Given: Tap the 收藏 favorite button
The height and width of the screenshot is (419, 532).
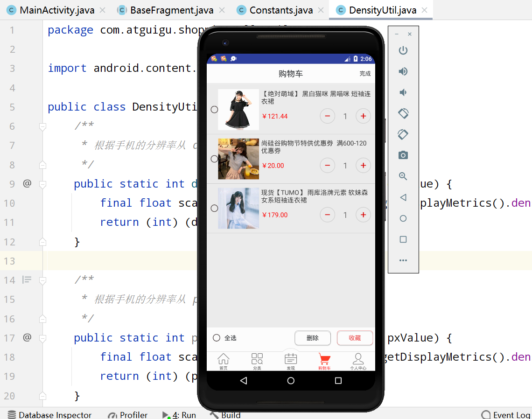Looking at the screenshot, I should (x=355, y=338).
